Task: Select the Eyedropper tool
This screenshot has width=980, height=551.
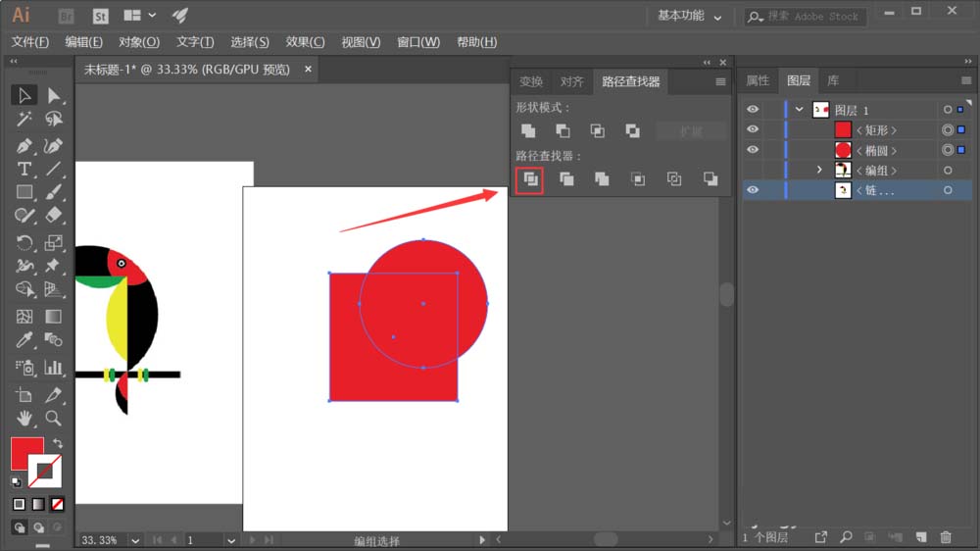Action: coord(24,339)
